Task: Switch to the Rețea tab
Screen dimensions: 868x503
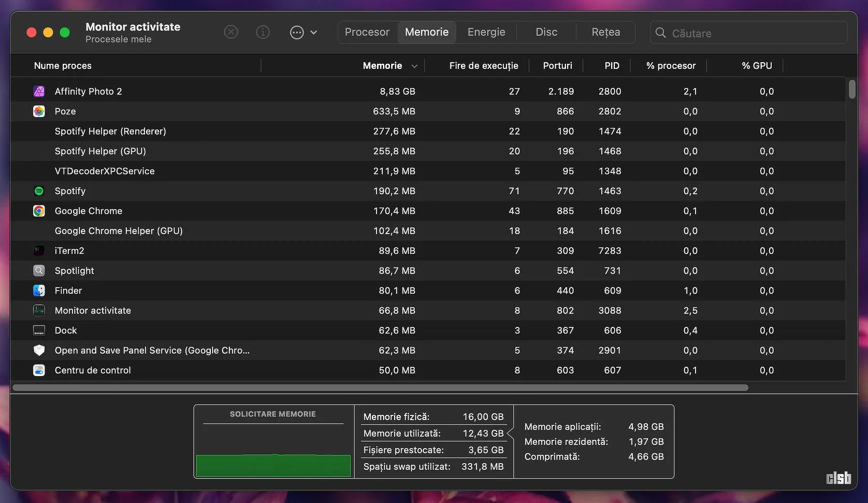Action: (x=605, y=32)
